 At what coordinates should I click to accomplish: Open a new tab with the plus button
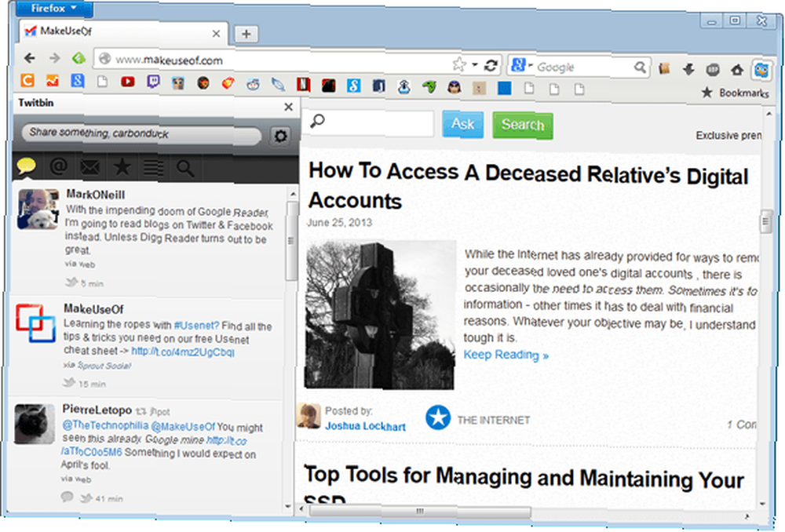246,34
